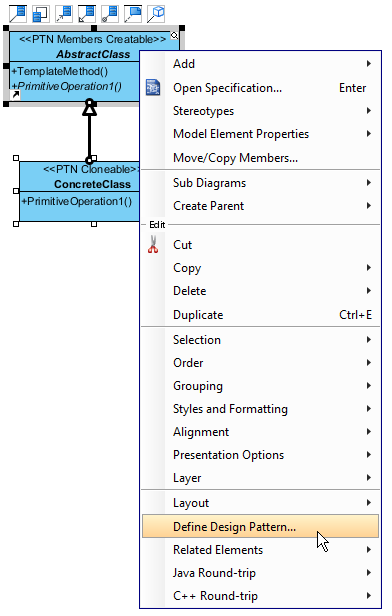Select the ConcreteClass shape in the diagram
This screenshot has height=616, width=392.
click(x=79, y=191)
